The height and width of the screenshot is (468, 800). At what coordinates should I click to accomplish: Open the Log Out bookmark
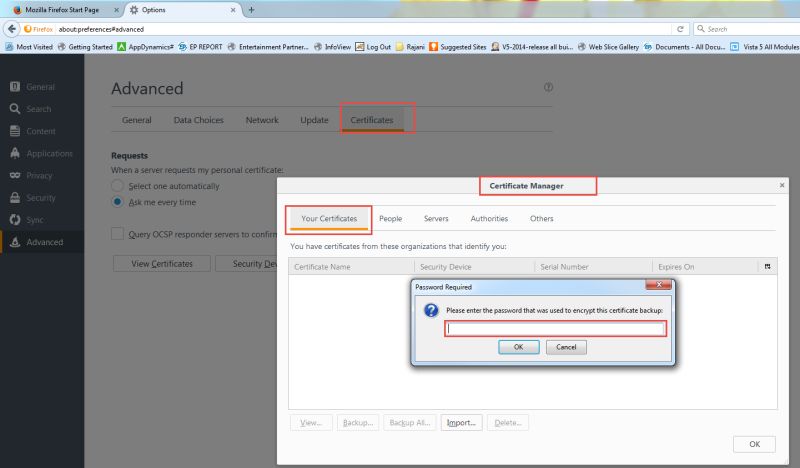click(373, 47)
